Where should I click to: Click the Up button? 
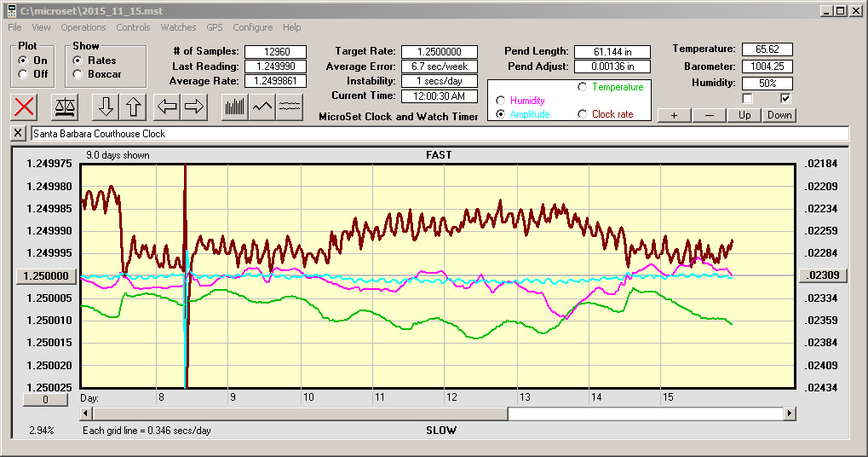pyautogui.click(x=744, y=115)
